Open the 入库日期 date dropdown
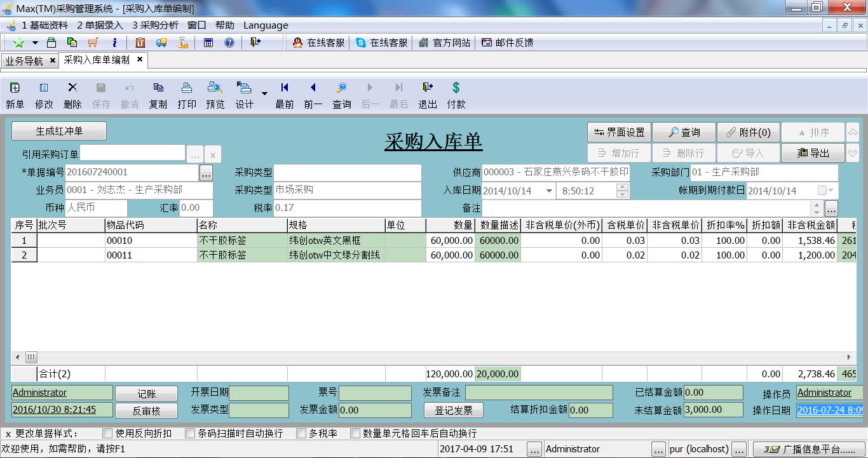 [549, 191]
